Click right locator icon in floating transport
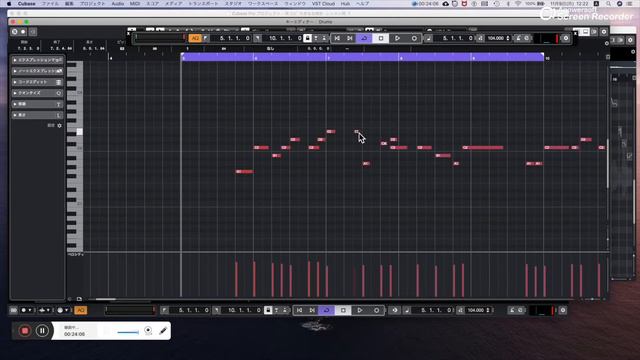 point(258,38)
